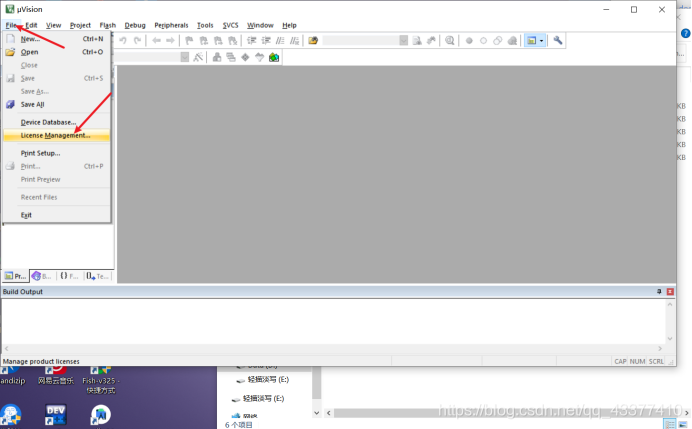Toggle a bookmark with the first flag icon
This screenshot has width=692, height=429.
point(189,41)
